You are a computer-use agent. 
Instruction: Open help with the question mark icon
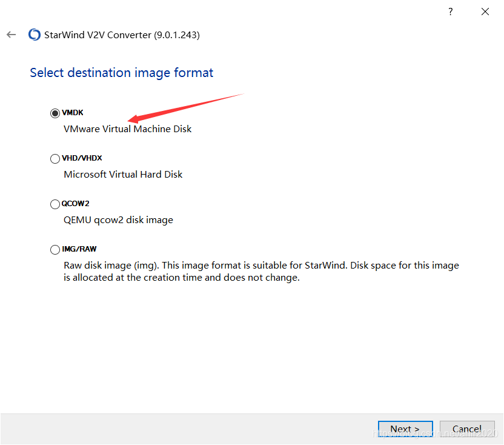pyautogui.click(x=450, y=12)
